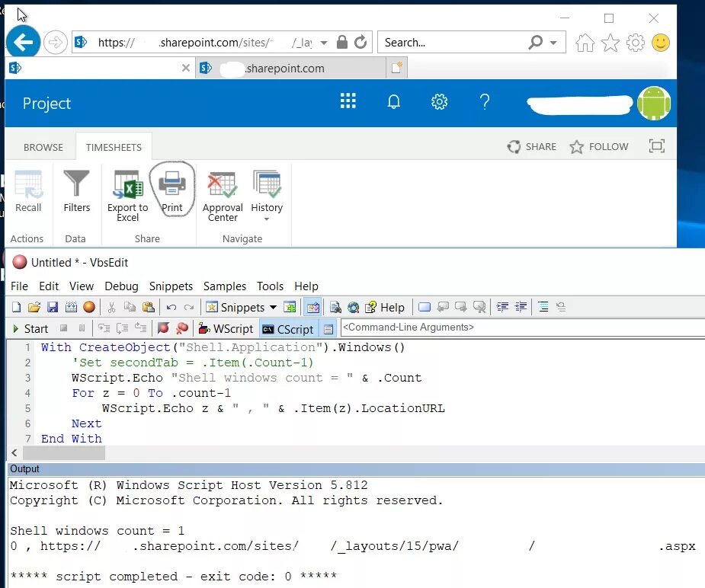Open the Snippets menu in menu bar
This screenshot has height=588, width=705.
pyautogui.click(x=171, y=286)
